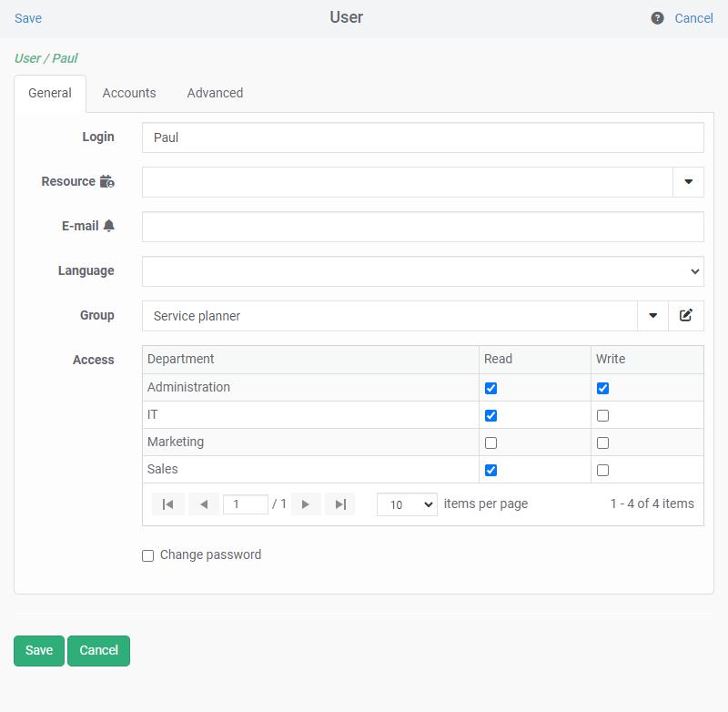728x712 pixels.
Task: Click the Write column header
Action: (x=647, y=360)
